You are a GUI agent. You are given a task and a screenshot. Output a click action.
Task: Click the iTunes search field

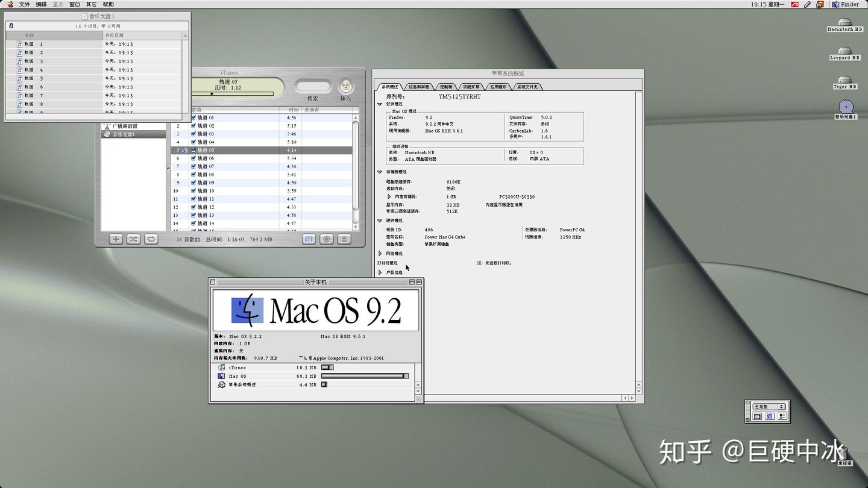[313, 87]
